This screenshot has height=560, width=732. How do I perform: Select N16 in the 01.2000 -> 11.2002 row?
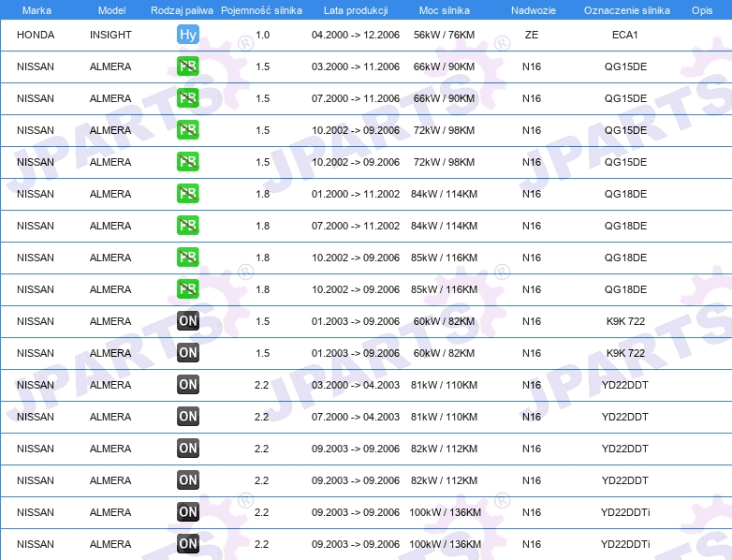tap(532, 194)
